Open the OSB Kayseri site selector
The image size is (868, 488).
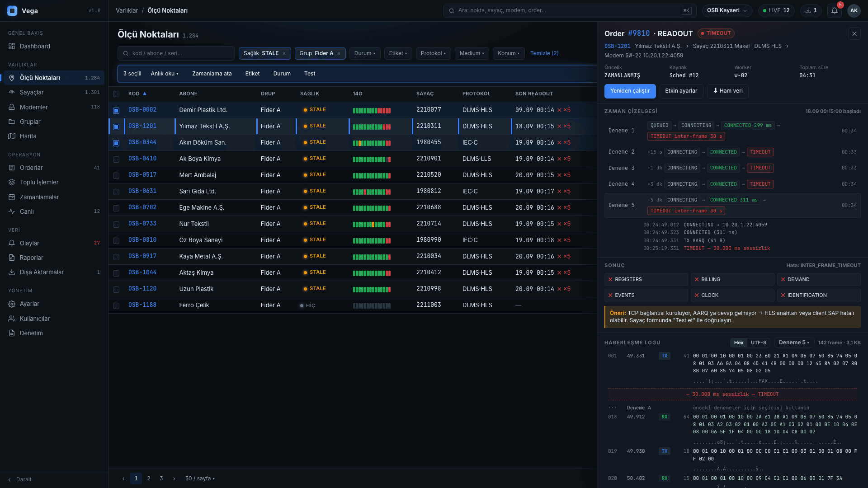pos(727,10)
